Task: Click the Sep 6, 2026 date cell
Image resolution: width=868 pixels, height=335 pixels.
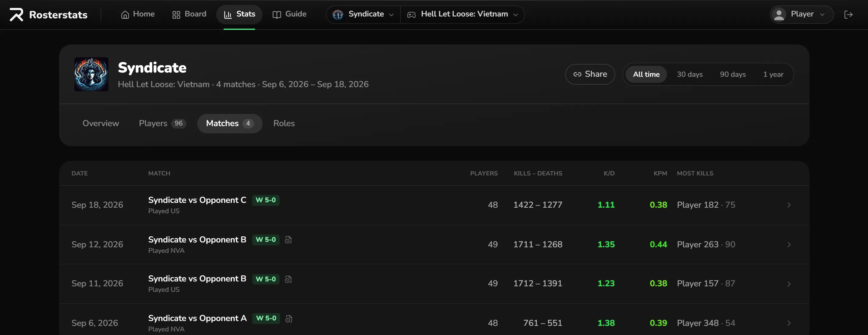Action: [x=95, y=323]
